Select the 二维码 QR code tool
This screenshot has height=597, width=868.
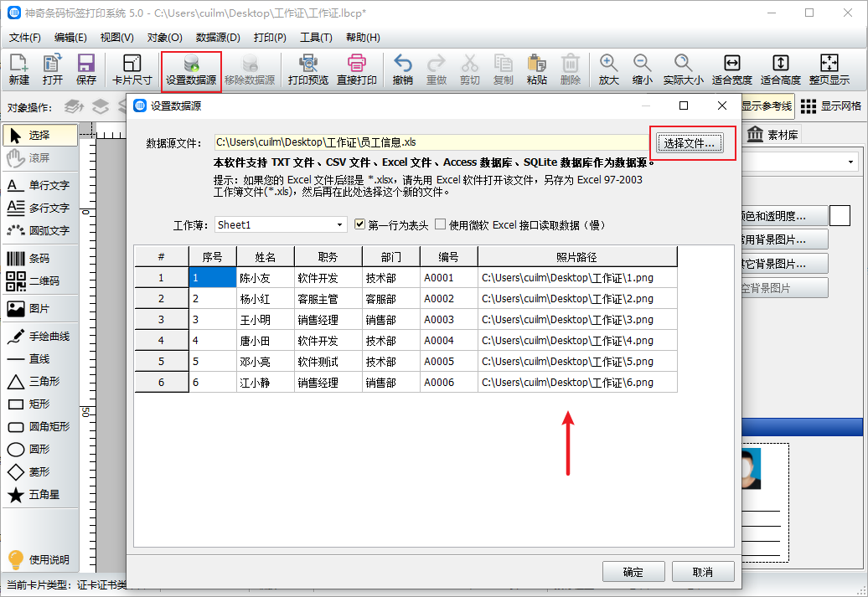(x=40, y=281)
